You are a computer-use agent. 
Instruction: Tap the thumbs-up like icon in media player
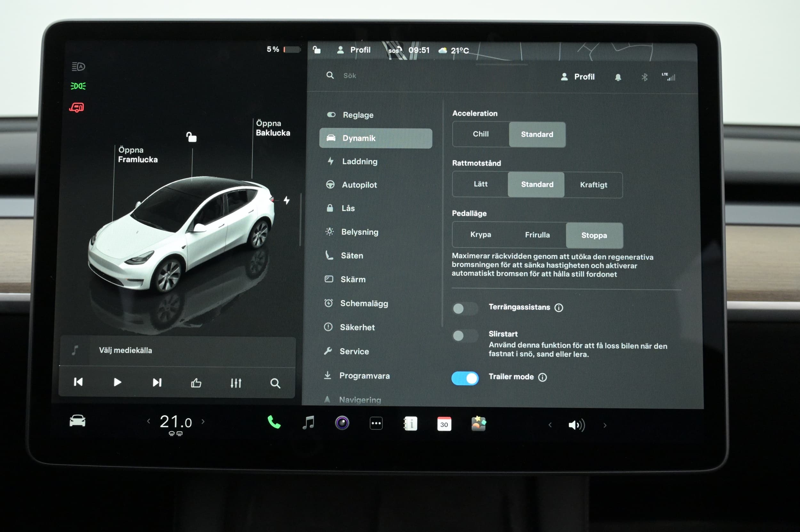[x=196, y=383]
